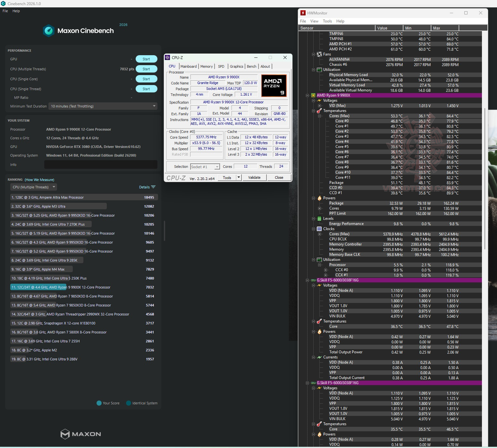The height and width of the screenshot is (448, 497).
Task: Click the Levels icon in HWMonitor
Action: click(319, 219)
